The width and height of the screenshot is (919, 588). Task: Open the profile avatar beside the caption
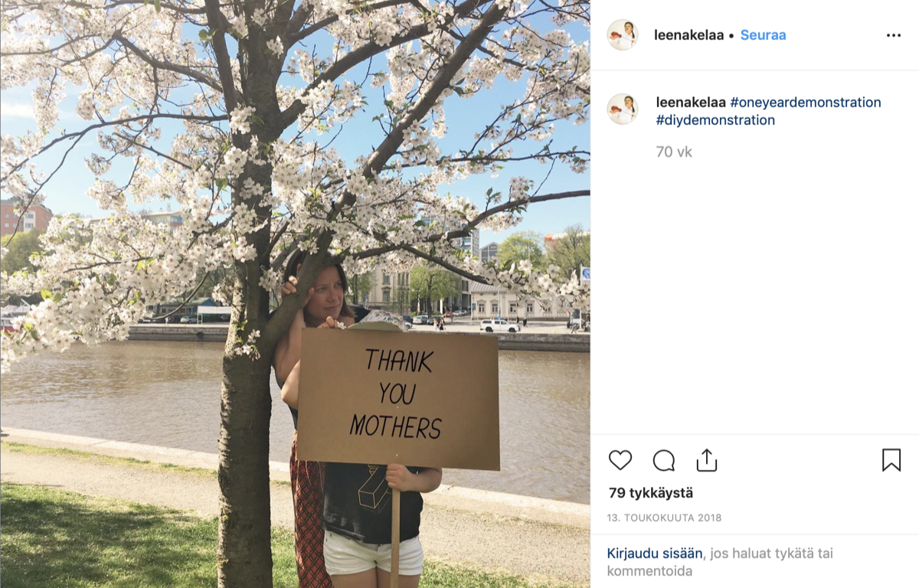point(623,109)
